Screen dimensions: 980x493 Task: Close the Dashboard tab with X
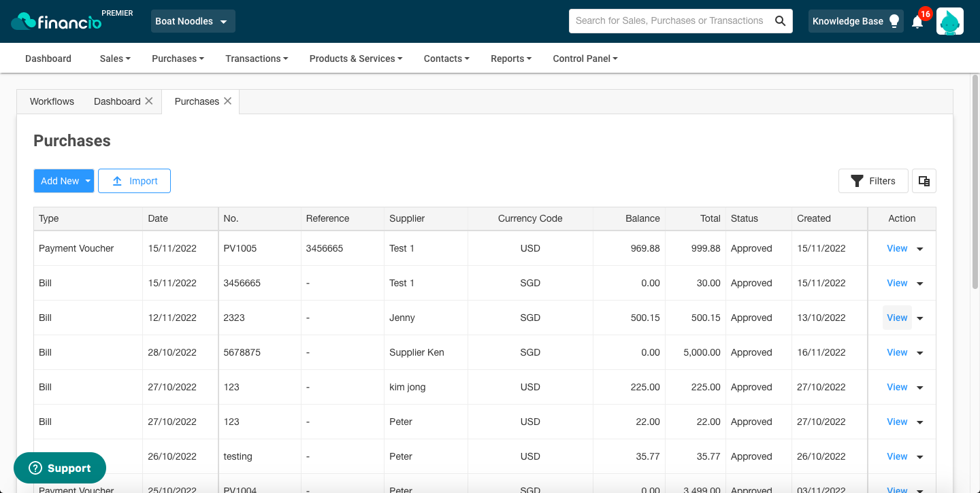[x=148, y=101]
